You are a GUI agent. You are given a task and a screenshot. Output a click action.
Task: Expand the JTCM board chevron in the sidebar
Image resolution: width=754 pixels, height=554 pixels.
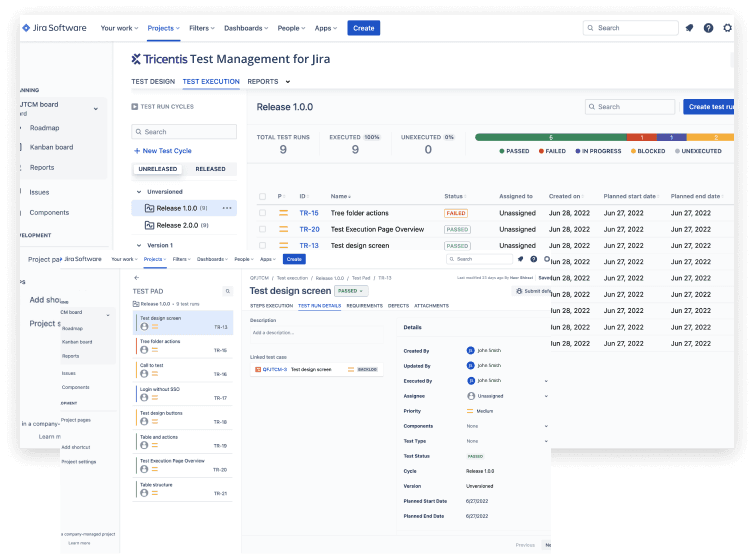pyautogui.click(x=96, y=109)
